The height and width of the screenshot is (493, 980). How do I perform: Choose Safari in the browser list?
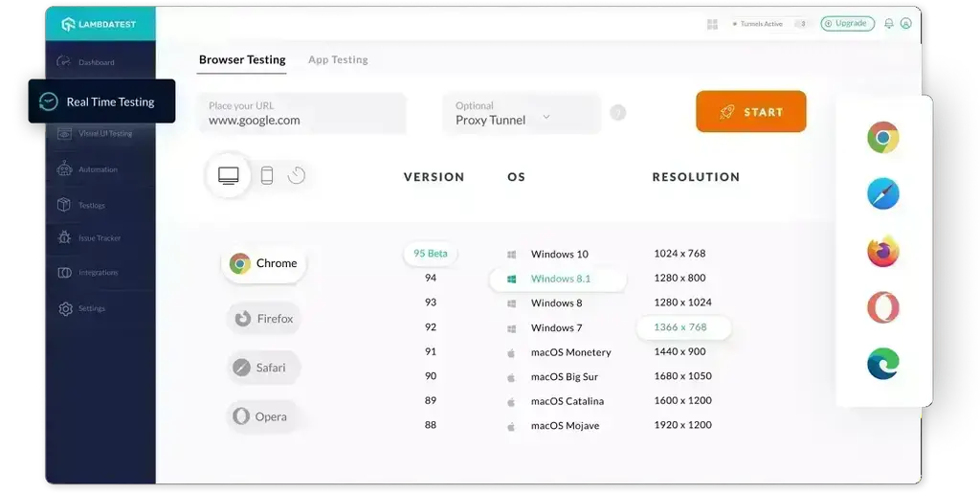pos(263,368)
